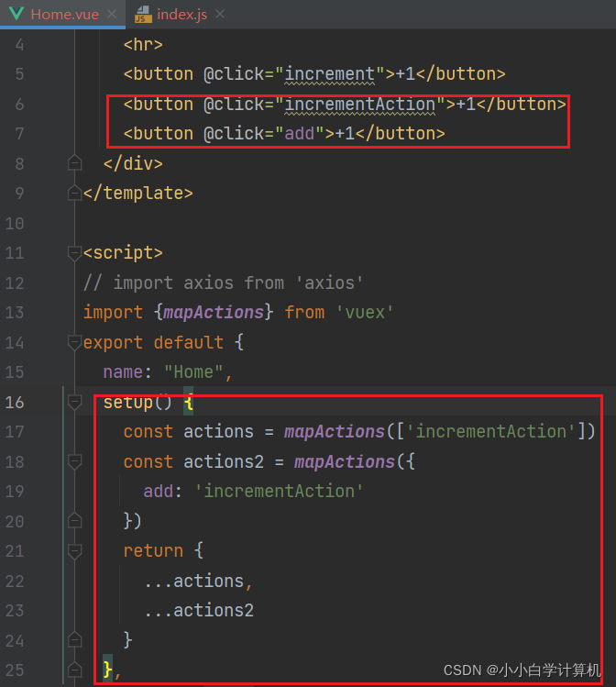
Task: Click the 'vuex' module string
Action: click(365, 313)
